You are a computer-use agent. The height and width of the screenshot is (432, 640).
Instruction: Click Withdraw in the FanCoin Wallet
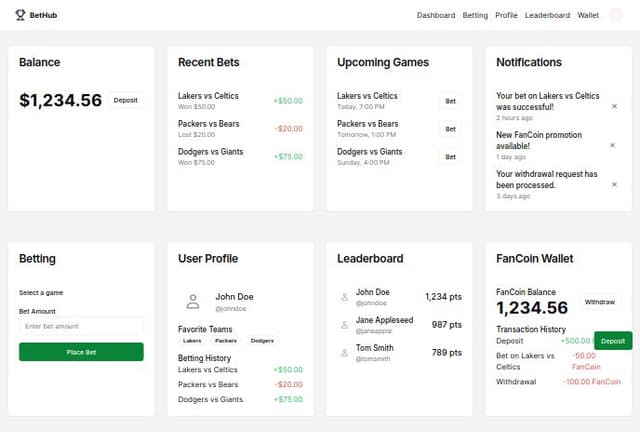600,302
